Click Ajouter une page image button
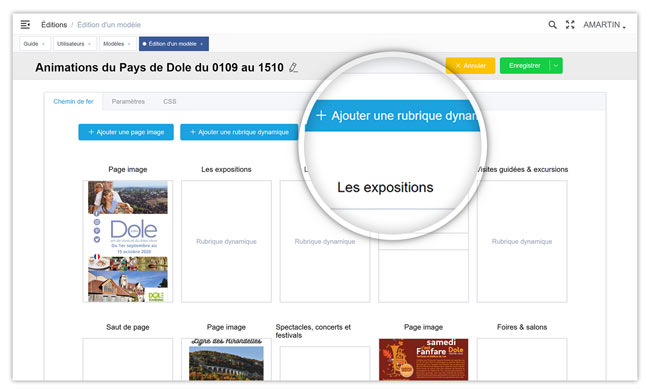This screenshot has width=650, height=390. click(x=126, y=132)
